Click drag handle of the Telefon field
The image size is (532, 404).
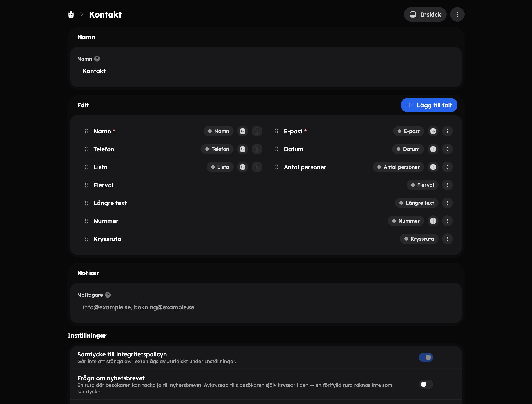(x=86, y=149)
